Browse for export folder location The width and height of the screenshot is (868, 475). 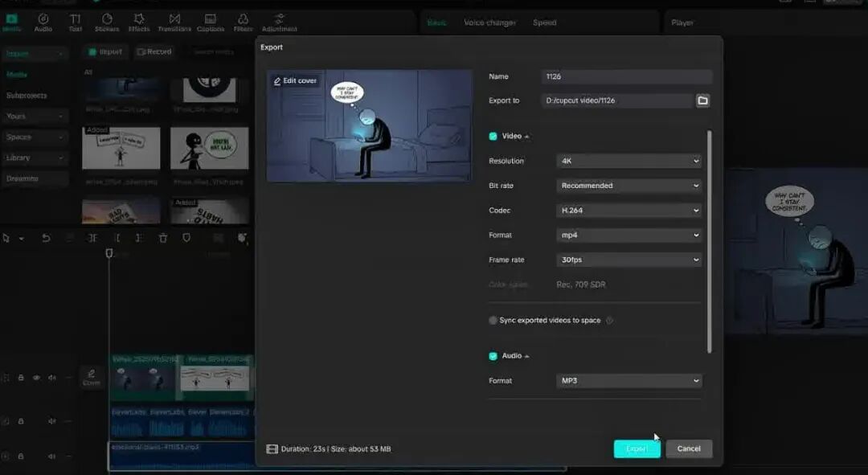tap(702, 100)
